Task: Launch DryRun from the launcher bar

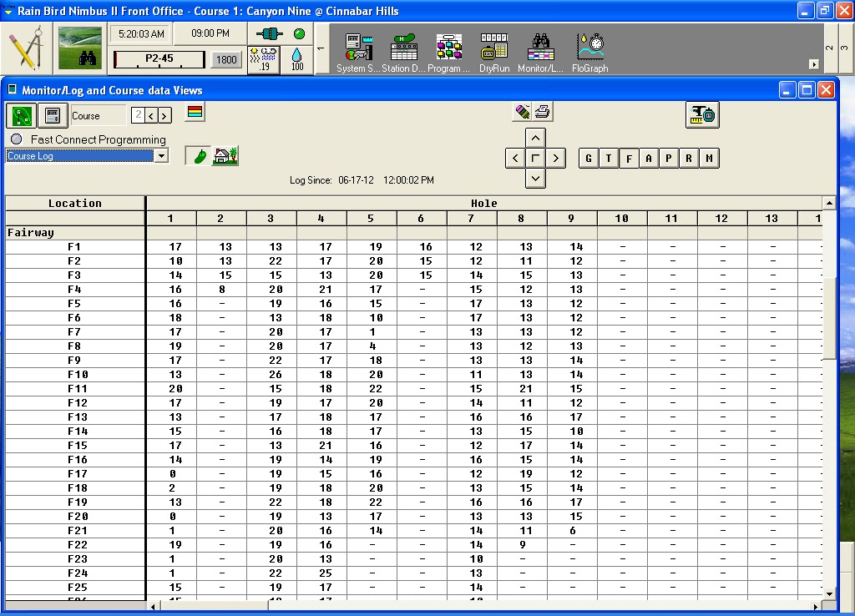Action: [x=494, y=53]
